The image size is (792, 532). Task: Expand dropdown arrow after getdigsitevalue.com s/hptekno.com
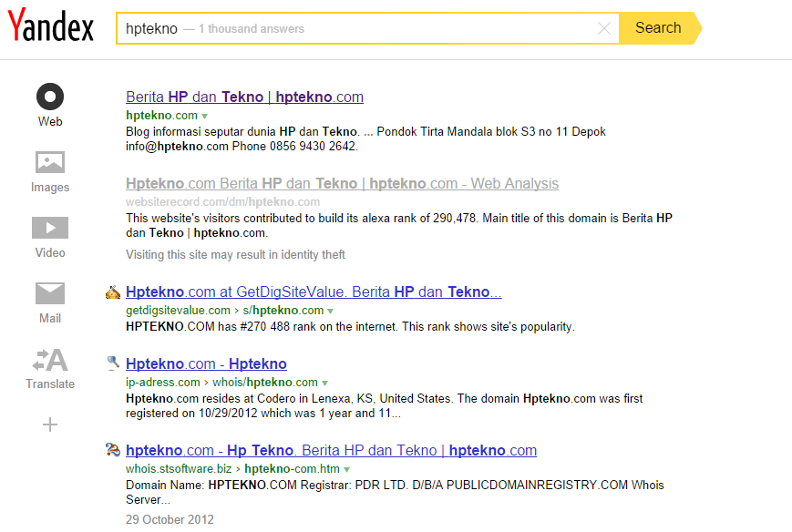[x=330, y=311]
